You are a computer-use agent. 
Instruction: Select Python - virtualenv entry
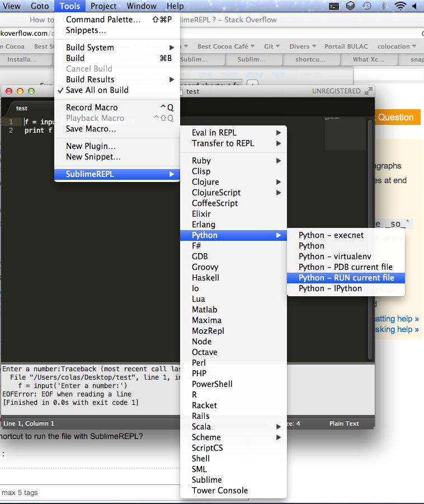(x=346, y=256)
